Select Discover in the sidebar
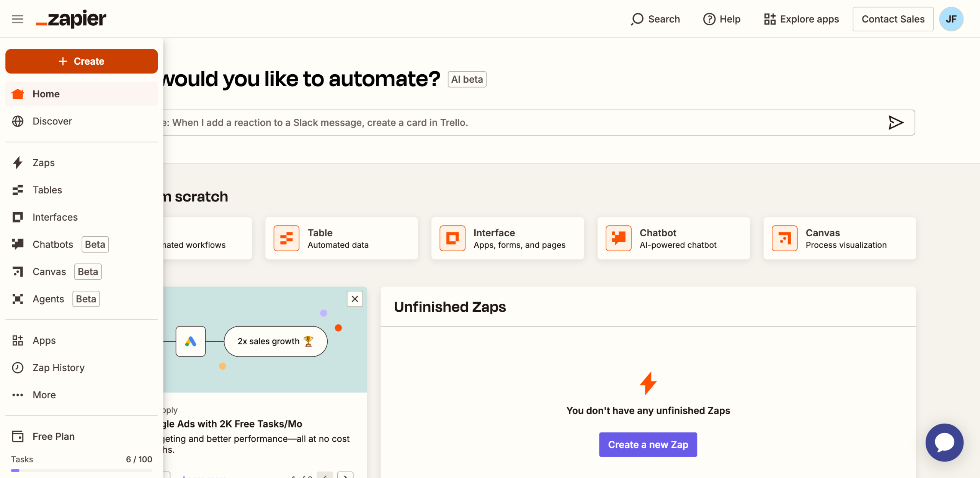980x478 pixels. pos(52,121)
